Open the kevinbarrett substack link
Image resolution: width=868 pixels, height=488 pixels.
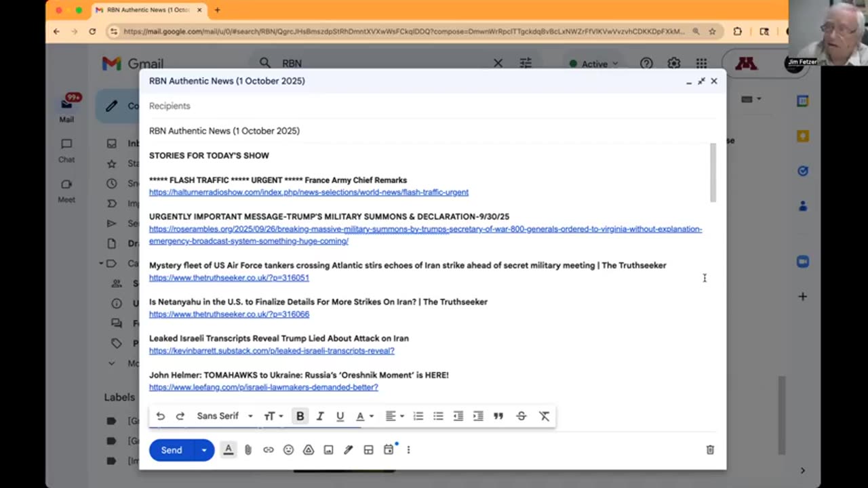pyautogui.click(x=271, y=351)
